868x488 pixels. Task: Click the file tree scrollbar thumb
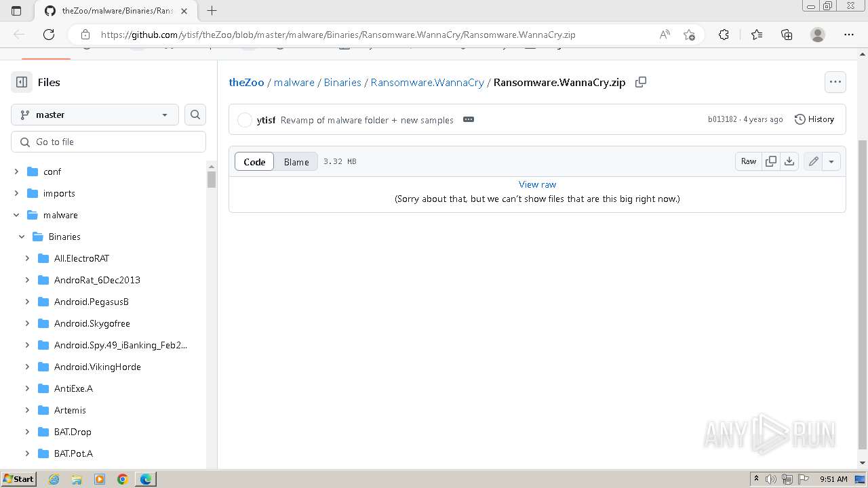[x=212, y=179]
